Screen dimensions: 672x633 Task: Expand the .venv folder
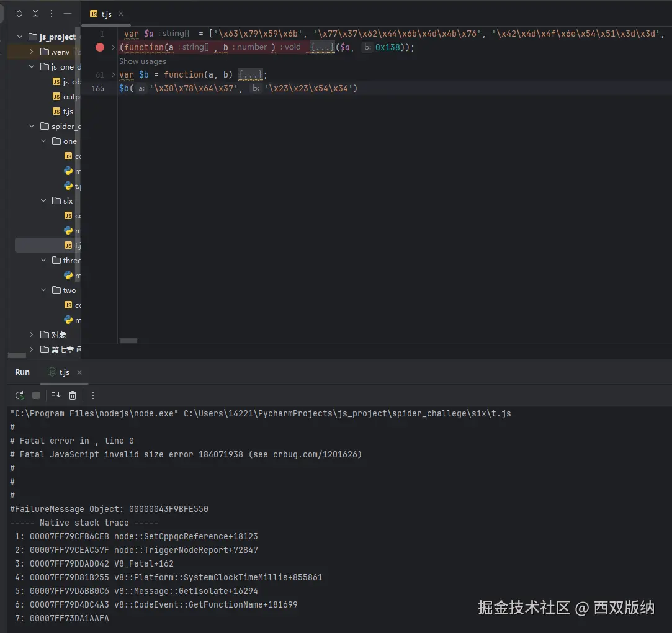pyautogui.click(x=31, y=52)
